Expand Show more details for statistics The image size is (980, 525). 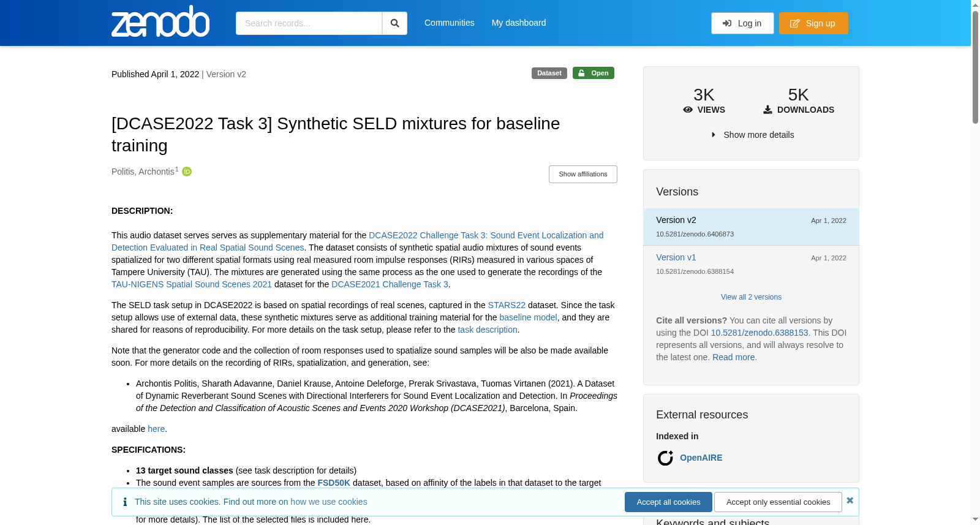coord(752,135)
